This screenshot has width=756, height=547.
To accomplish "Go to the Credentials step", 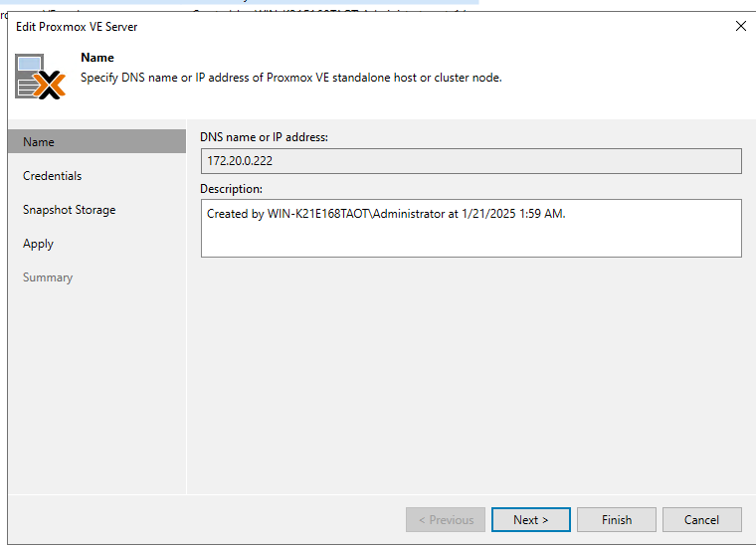I will point(52,176).
